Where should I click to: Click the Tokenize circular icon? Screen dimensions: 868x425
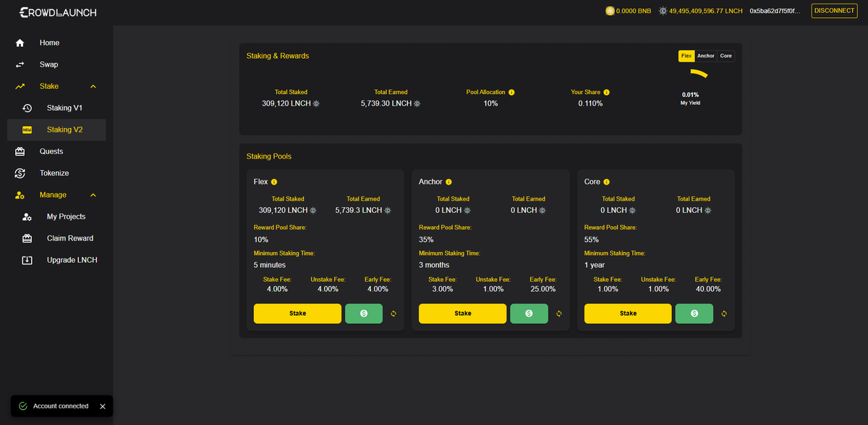click(20, 173)
